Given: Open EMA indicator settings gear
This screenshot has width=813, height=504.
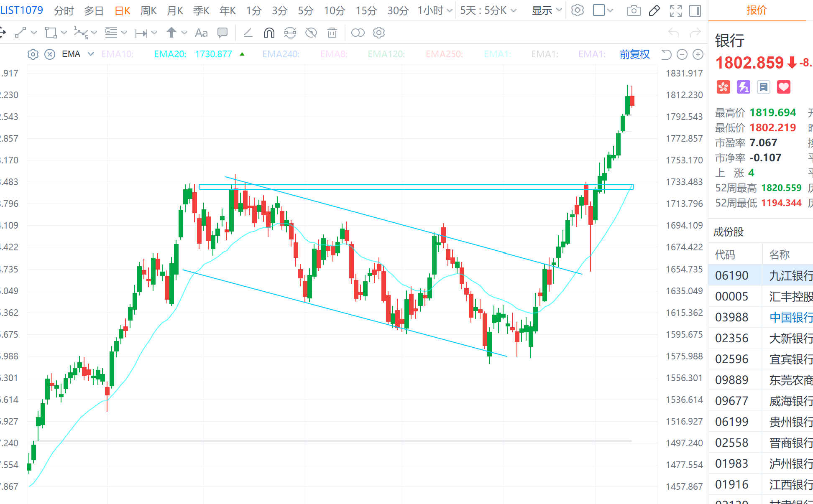Looking at the screenshot, I should pos(33,54).
